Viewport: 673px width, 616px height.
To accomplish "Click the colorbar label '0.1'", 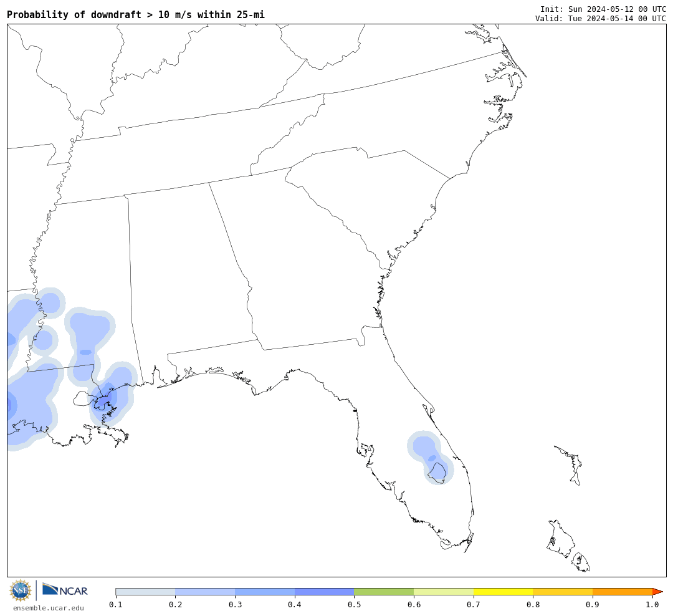I will coord(116,604).
